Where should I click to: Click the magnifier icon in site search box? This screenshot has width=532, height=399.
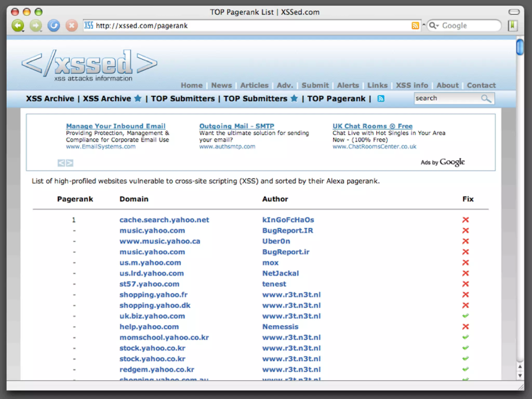[486, 98]
